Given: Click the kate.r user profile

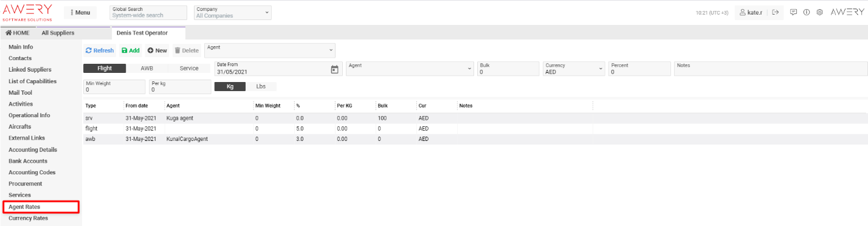Looking at the screenshot, I should pos(751,12).
